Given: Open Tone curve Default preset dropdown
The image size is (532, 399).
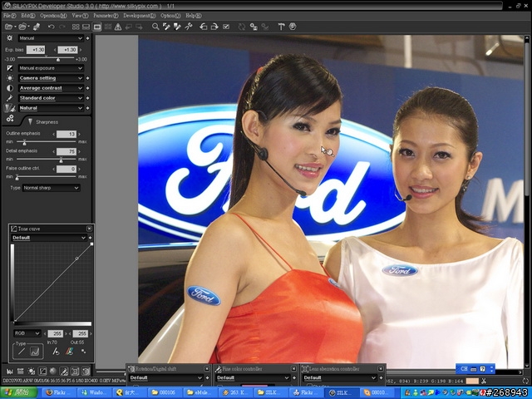Looking at the screenshot, I should 48,238.
